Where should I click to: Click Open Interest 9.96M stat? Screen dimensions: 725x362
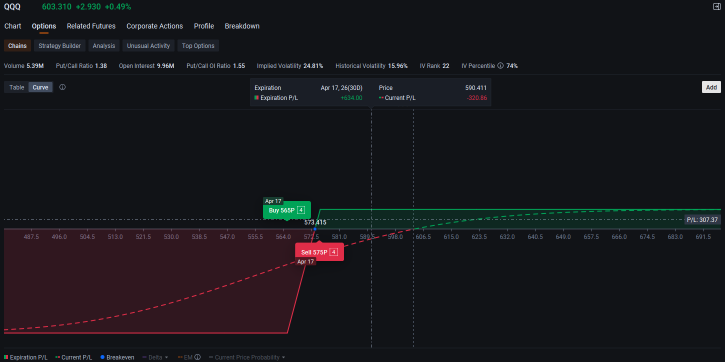tap(146, 66)
